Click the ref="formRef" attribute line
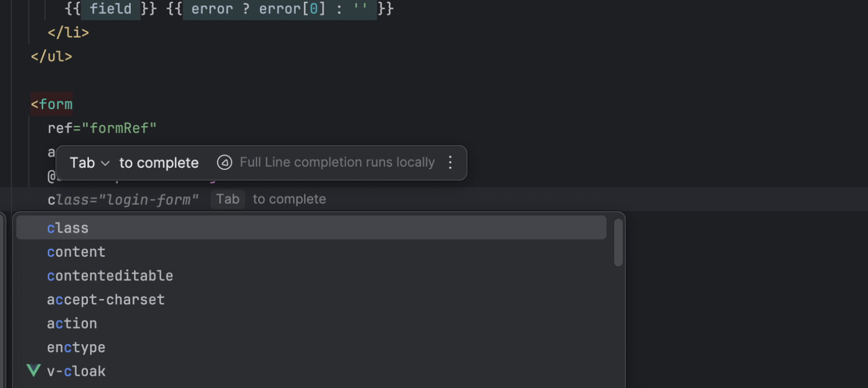 102,128
